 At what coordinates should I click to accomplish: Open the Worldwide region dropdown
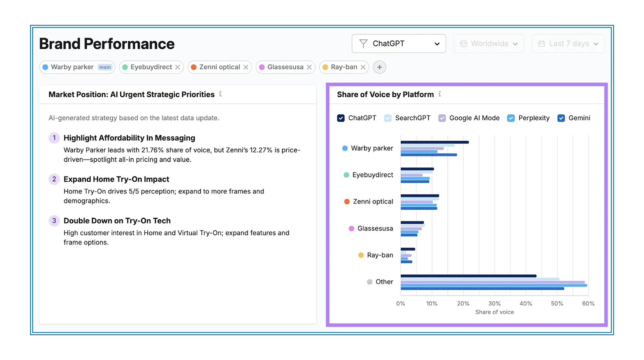(x=488, y=44)
